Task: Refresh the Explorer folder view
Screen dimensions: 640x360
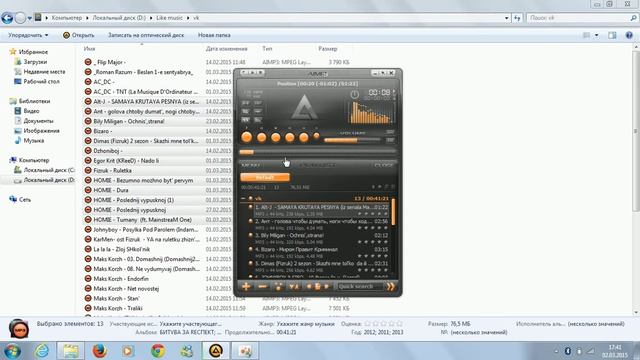Action: [x=517, y=18]
